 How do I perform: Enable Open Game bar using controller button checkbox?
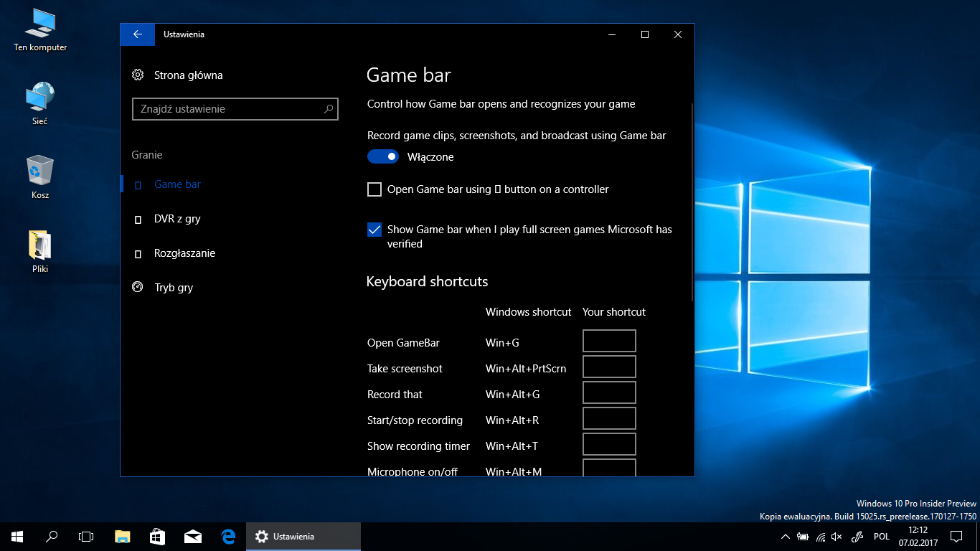pos(374,189)
